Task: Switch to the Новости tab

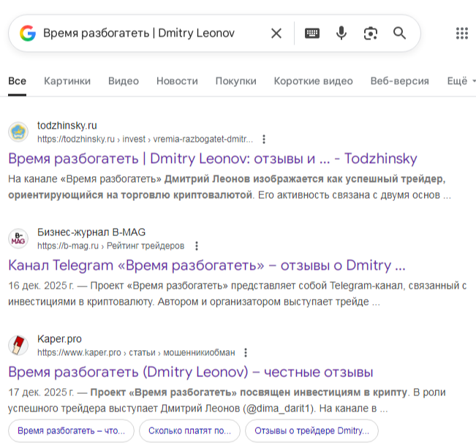Action: click(x=177, y=81)
